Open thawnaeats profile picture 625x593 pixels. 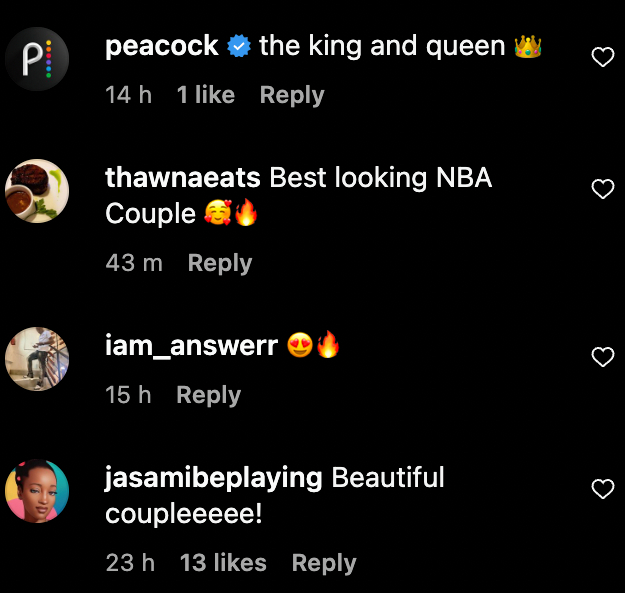[x=37, y=191]
